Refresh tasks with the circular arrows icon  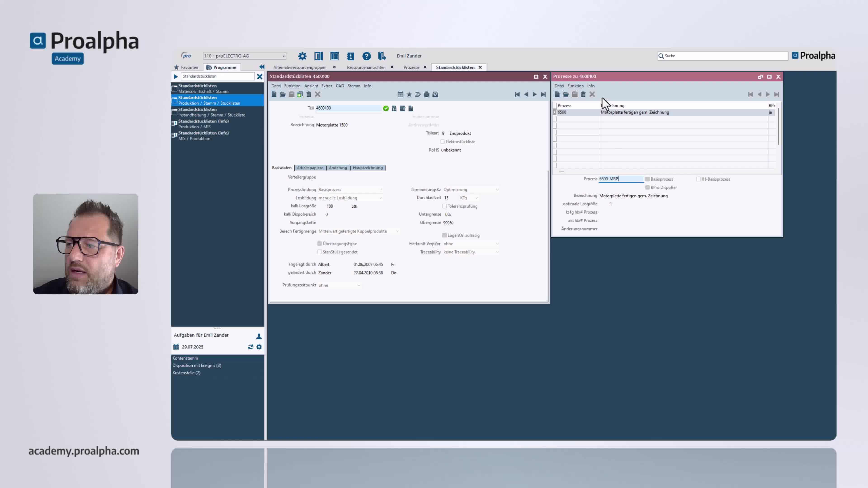[250, 347]
